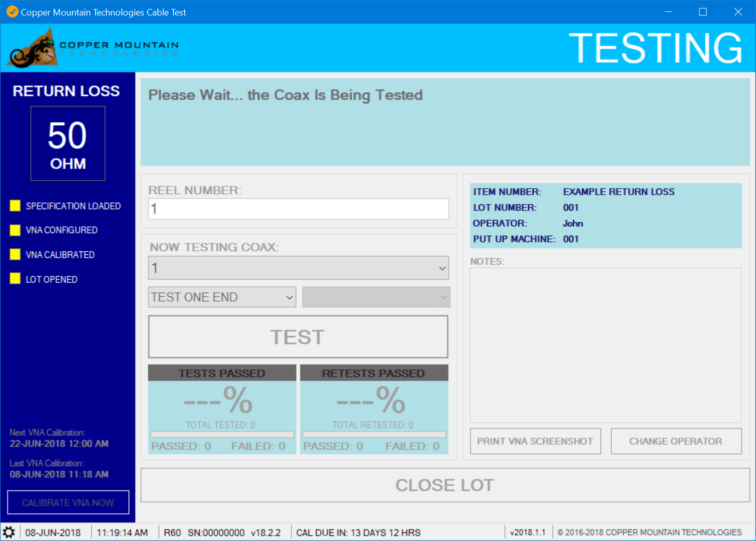Click the R60 serial number status entry
Image resolution: width=756 pixels, height=541 pixels.
222,533
